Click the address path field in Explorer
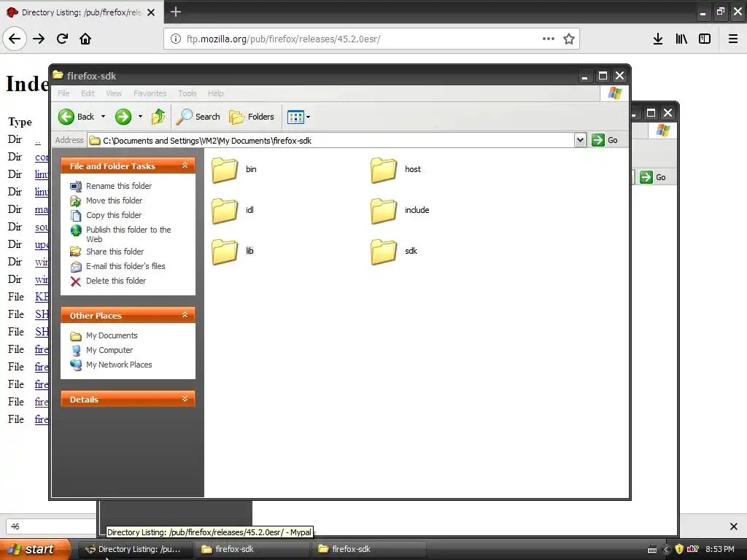This screenshot has width=747, height=560. coord(331,141)
